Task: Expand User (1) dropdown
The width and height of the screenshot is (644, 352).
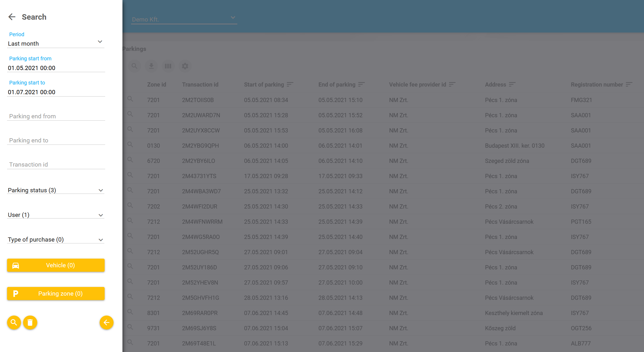Action: [56, 215]
